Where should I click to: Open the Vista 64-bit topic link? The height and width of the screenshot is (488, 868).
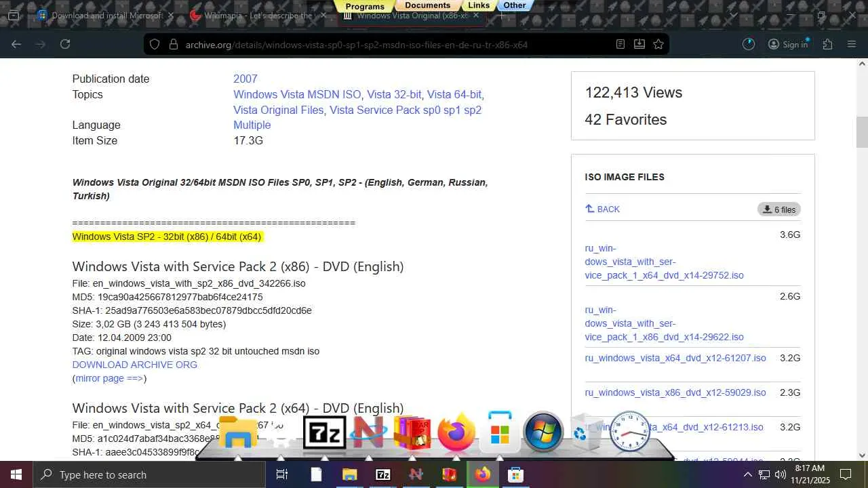pyautogui.click(x=454, y=94)
